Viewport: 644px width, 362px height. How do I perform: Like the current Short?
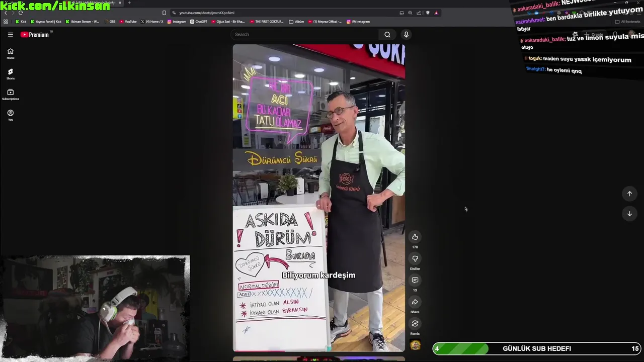tap(415, 237)
